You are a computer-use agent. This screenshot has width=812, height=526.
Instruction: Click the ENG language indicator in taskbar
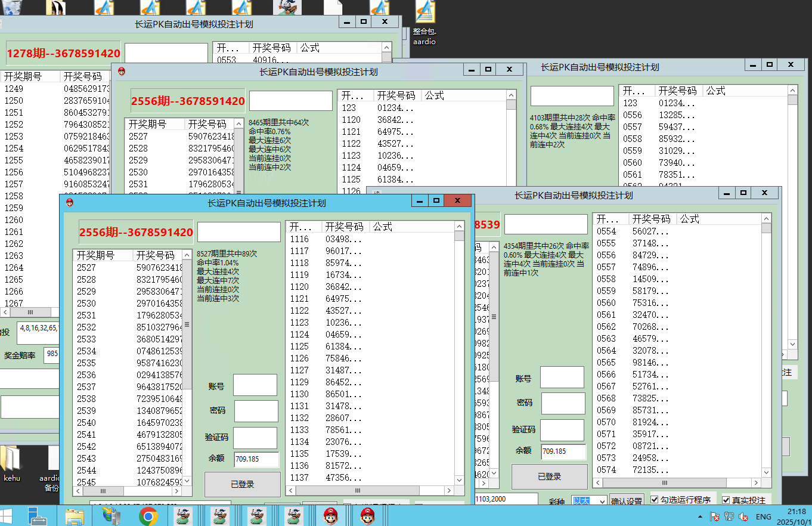click(763, 517)
